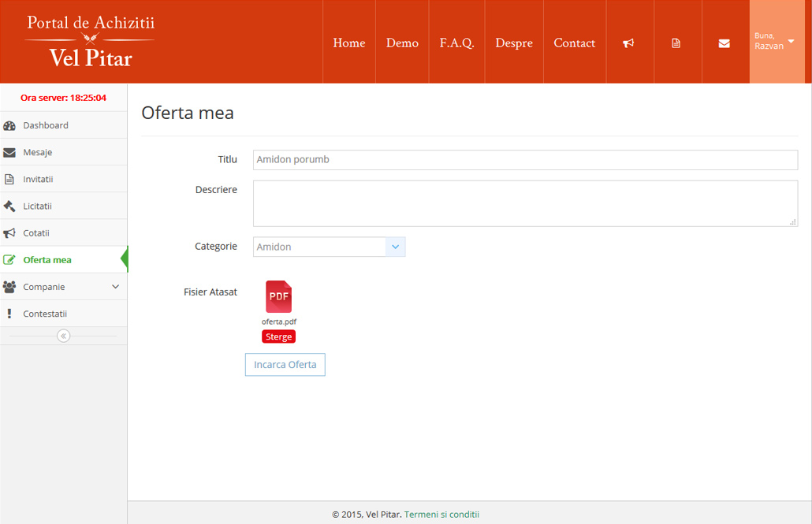
Task: Click the Contestatii exclamation icon in sidebar
Action: (9, 314)
